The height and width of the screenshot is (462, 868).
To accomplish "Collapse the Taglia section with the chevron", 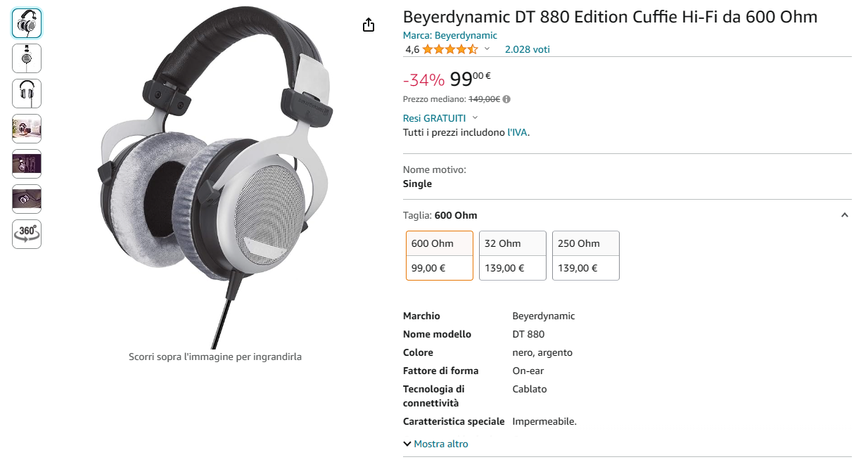I will [x=845, y=215].
